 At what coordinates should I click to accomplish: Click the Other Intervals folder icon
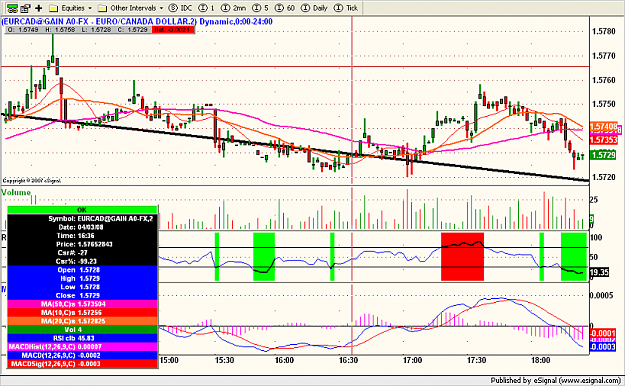[x=102, y=8]
